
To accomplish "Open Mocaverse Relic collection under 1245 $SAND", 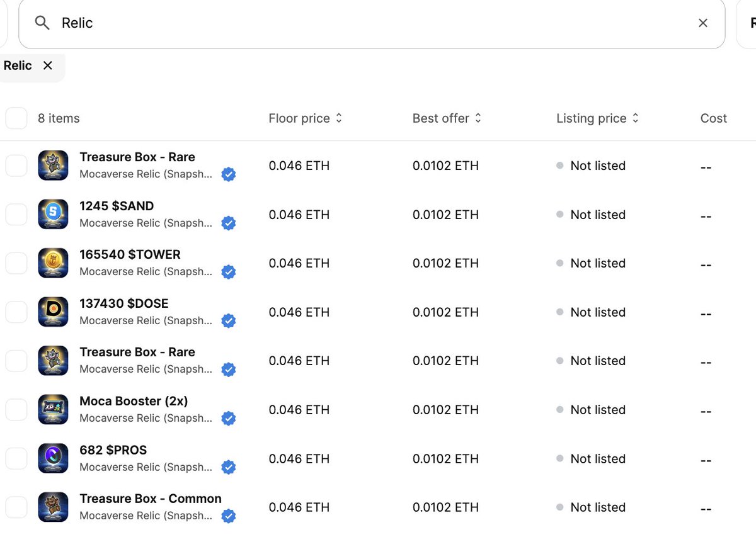I will pyautogui.click(x=146, y=223).
